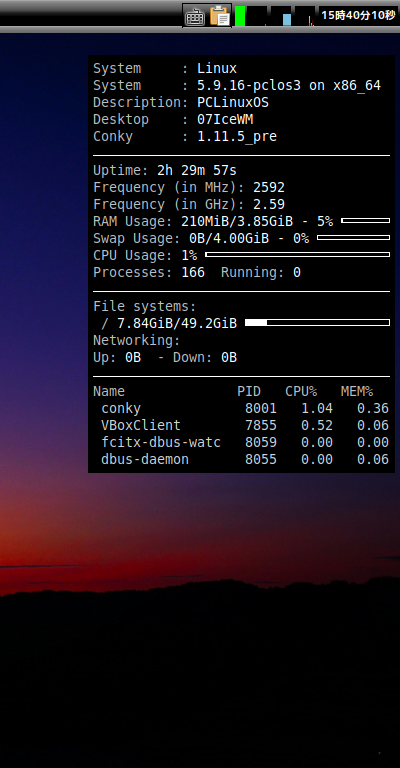Click the CPU Usage progress bar
Image resolution: width=400 pixels, height=768 pixels.
[x=298, y=255]
